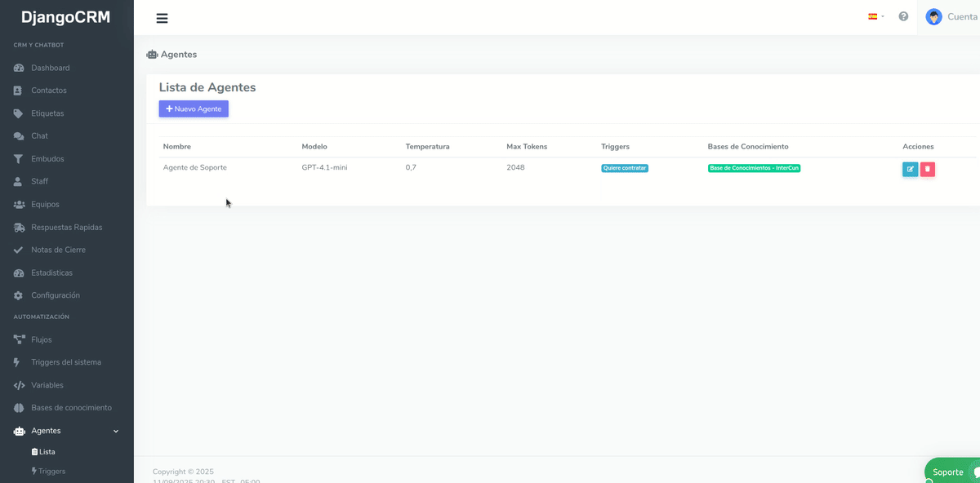This screenshot has height=483, width=980.
Task: Click the 2048 max tokens value
Action: click(x=515, y=167)
